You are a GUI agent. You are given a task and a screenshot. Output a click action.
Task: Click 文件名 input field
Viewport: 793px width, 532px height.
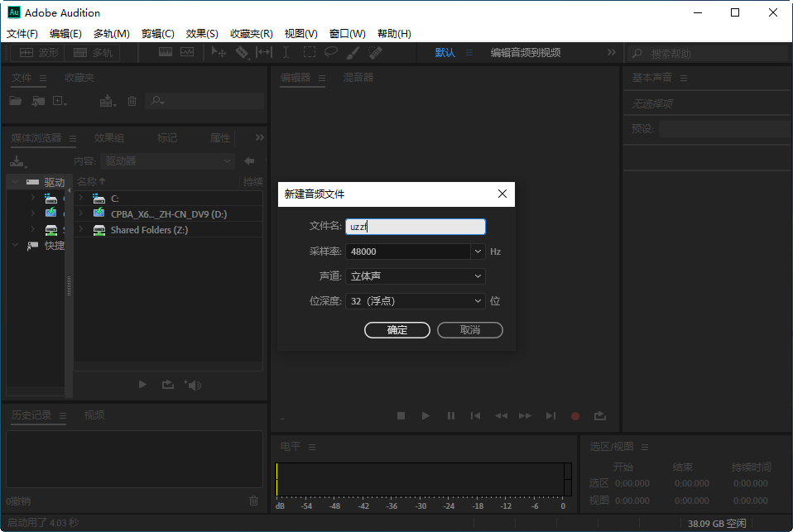pyautogui.click(x=416, y=227)
